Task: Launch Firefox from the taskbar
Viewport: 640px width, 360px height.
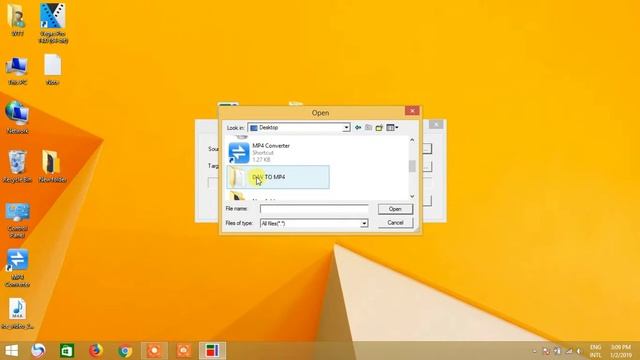Action: coord(96,351)
